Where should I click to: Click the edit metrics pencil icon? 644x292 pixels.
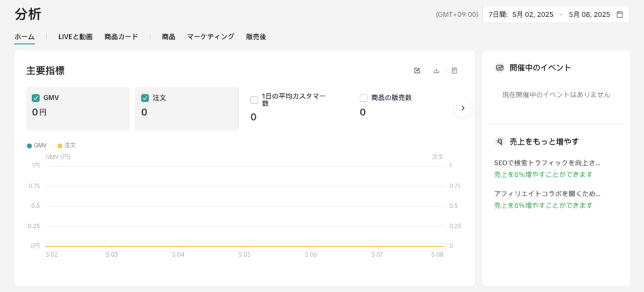point(417,70)
